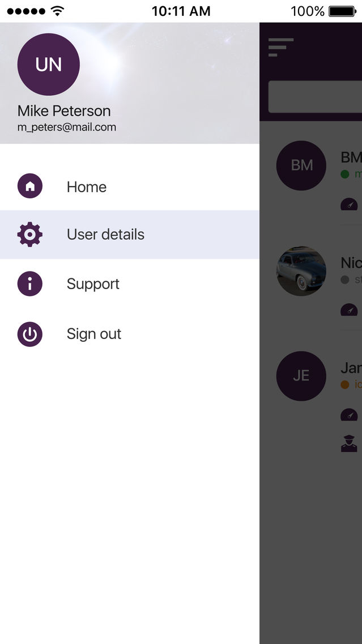The image size is (362, 644).
Task: Click the search field in the header
Action: click(x=315, y=96)
